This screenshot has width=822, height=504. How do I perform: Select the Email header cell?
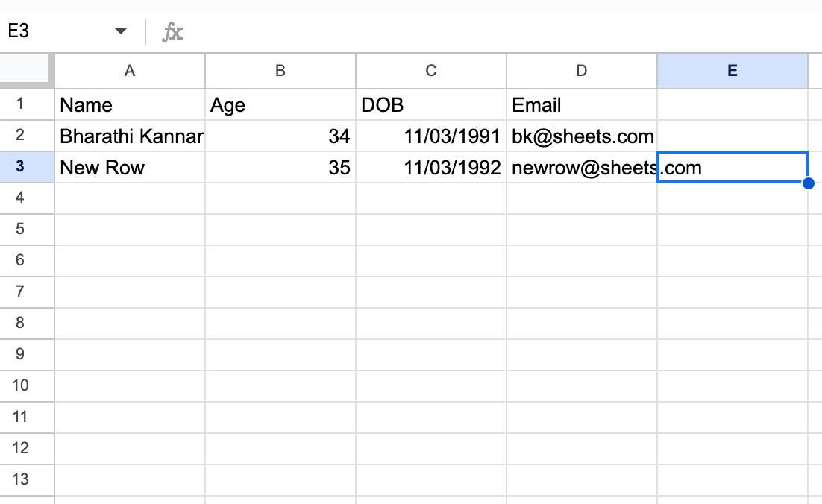tap(582, 105)
